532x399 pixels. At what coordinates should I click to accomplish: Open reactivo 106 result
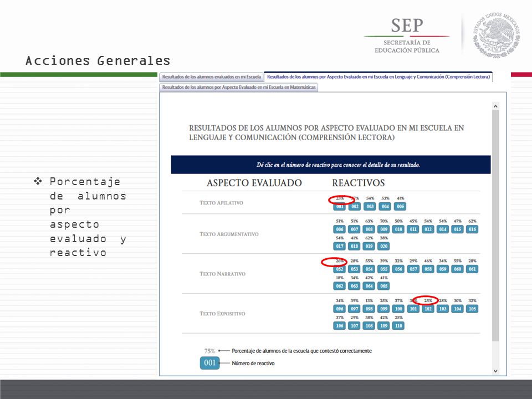click(x=340, y=326)
